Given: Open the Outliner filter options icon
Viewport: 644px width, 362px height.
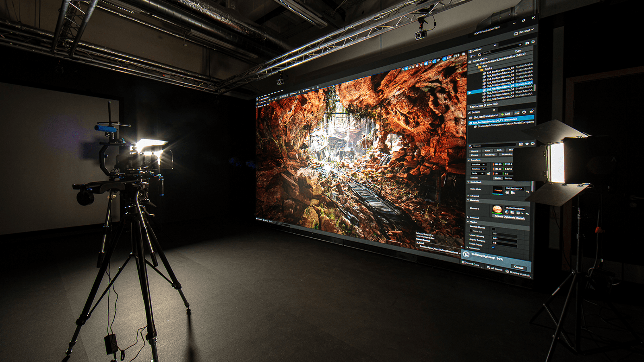Looking at the screenshot, I should click(472, 56).
